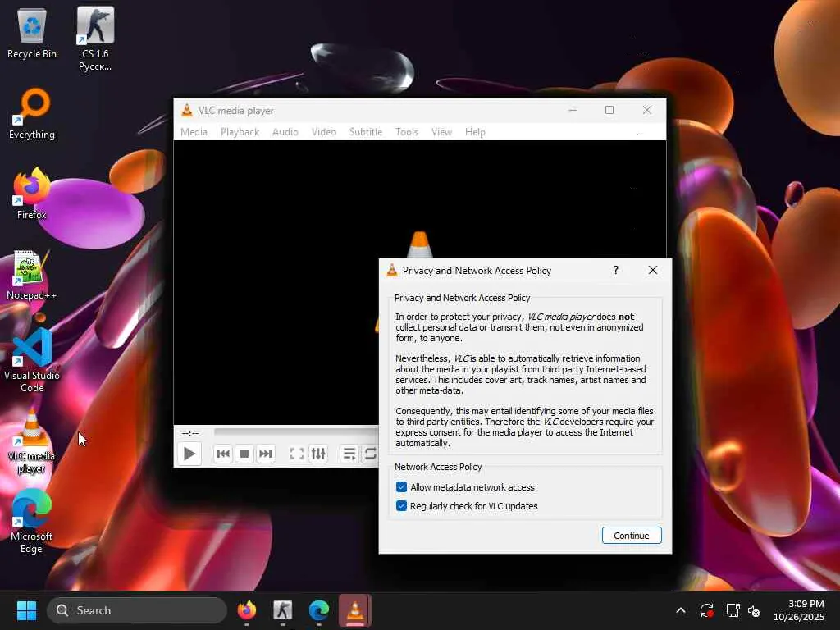
Task: Select the Visual Studio Code desktop shortcut
Action: pyautogui.click(x=32, y=360)
